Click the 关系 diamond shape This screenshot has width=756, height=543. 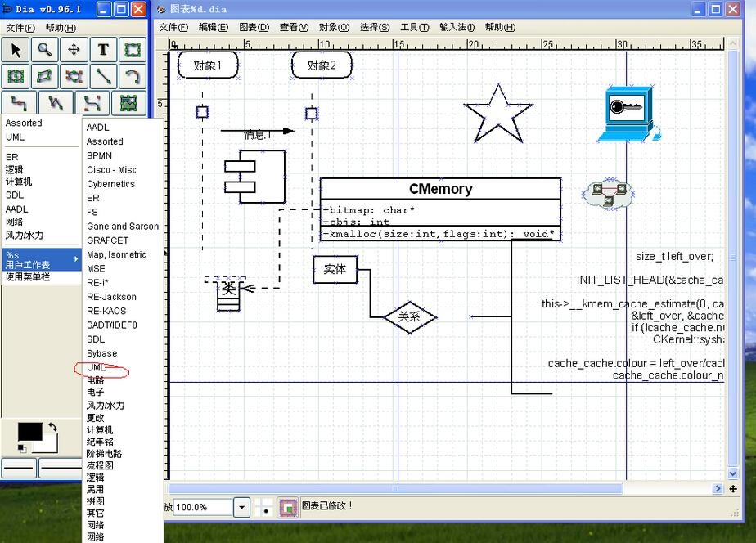(x=410, y=317)
